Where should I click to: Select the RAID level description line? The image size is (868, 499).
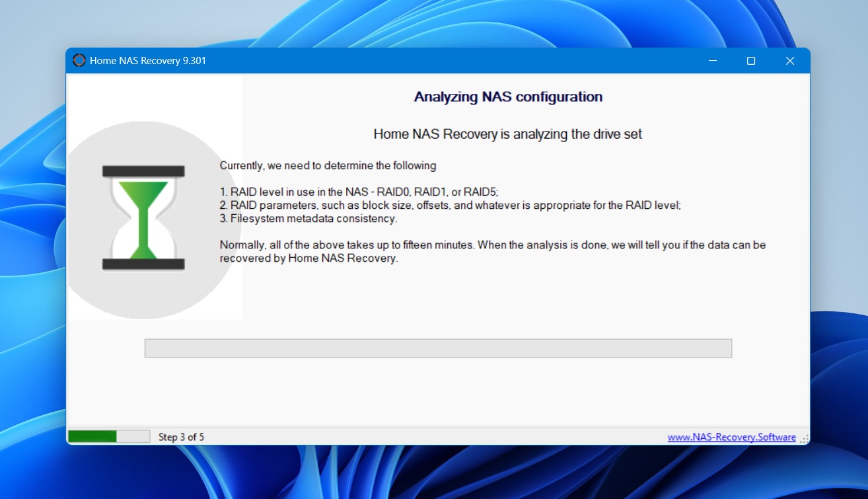point(359,192)
